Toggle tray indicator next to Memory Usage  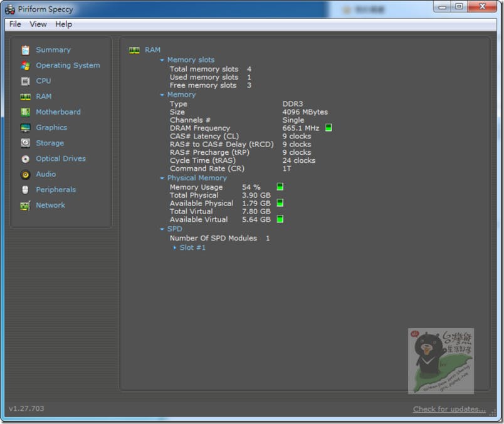tap(280, 187)
